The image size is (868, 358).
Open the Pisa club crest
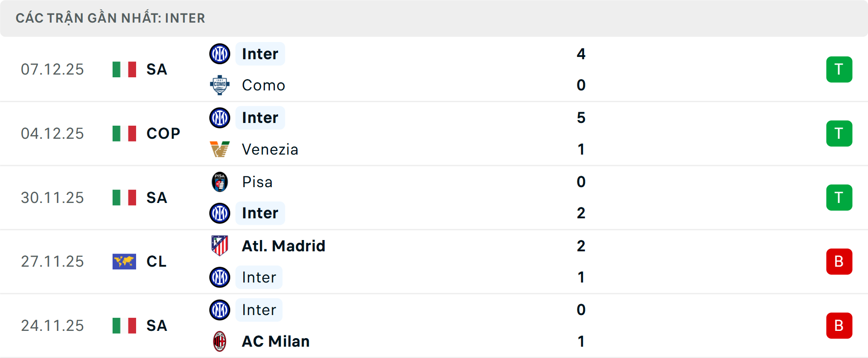point(220,182)
